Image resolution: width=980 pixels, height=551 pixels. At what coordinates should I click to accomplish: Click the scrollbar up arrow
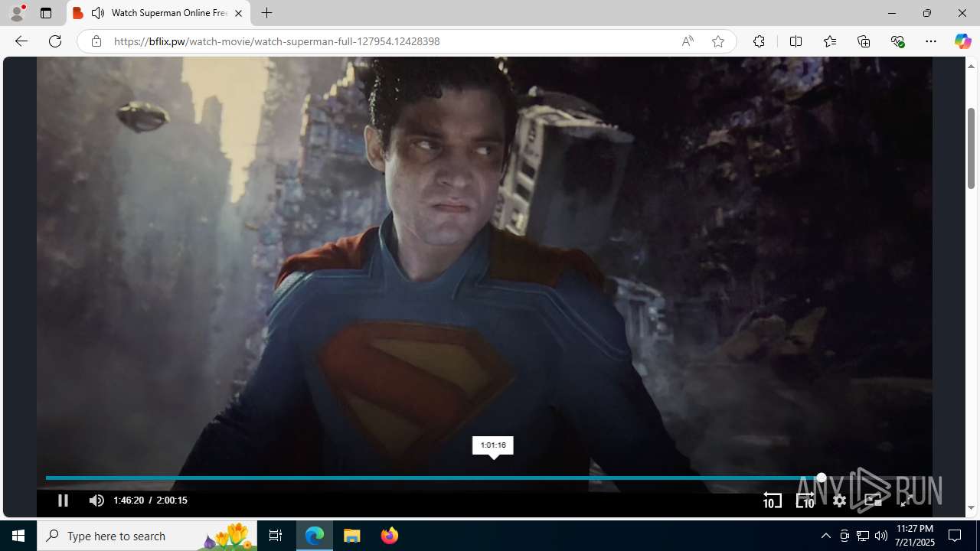[x=971, y=66]
